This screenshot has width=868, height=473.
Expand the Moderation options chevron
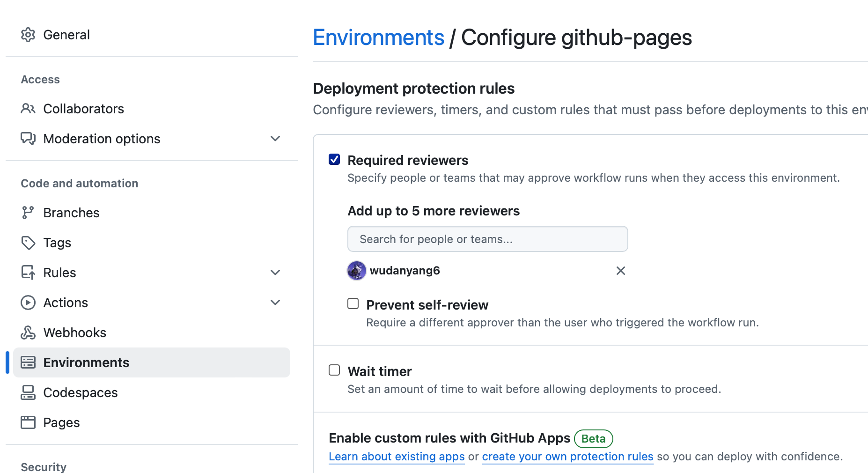275,139
